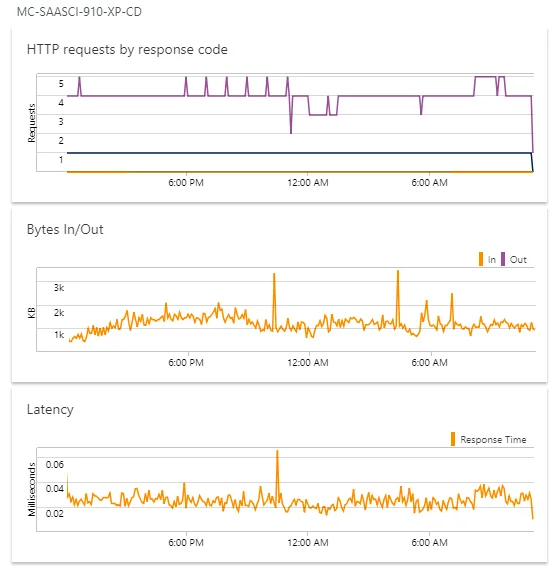The height and width of the screenshot is (572, 556).
Task: Toggle the Response Time legend swatch
Action: pyautogui.click(x=453, y=439)
